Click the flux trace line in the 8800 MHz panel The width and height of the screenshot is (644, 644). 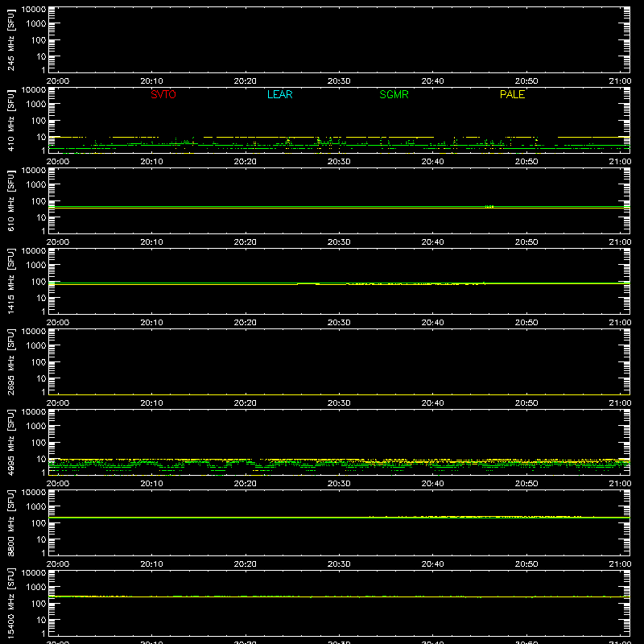339,518
